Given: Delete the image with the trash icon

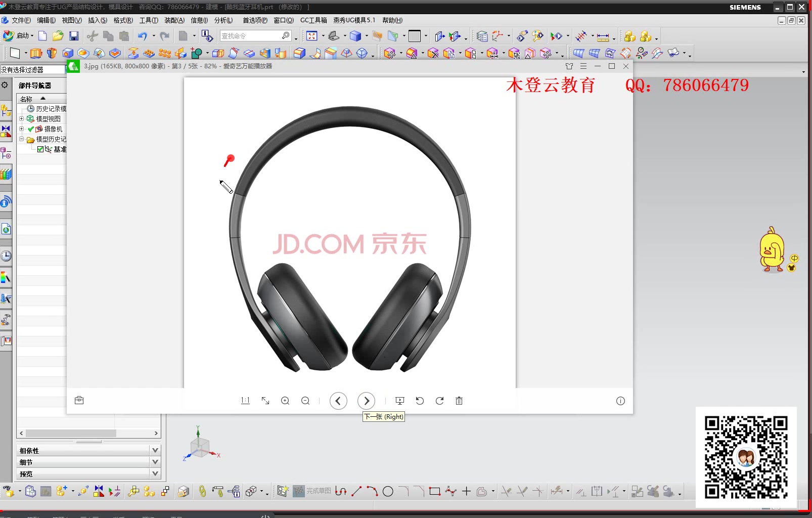Looking at the screenshot, I should click(x=459, y=401).
